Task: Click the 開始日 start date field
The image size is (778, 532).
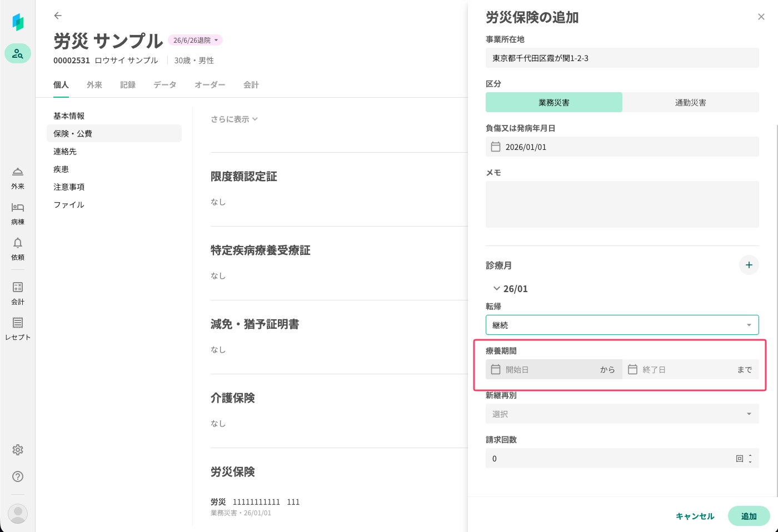Action: click(x=554, y=369)
